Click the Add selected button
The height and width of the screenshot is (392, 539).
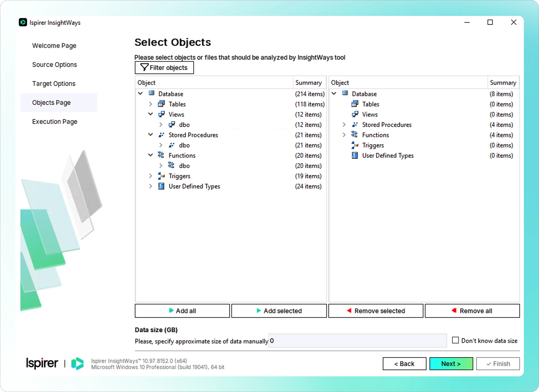279,311
